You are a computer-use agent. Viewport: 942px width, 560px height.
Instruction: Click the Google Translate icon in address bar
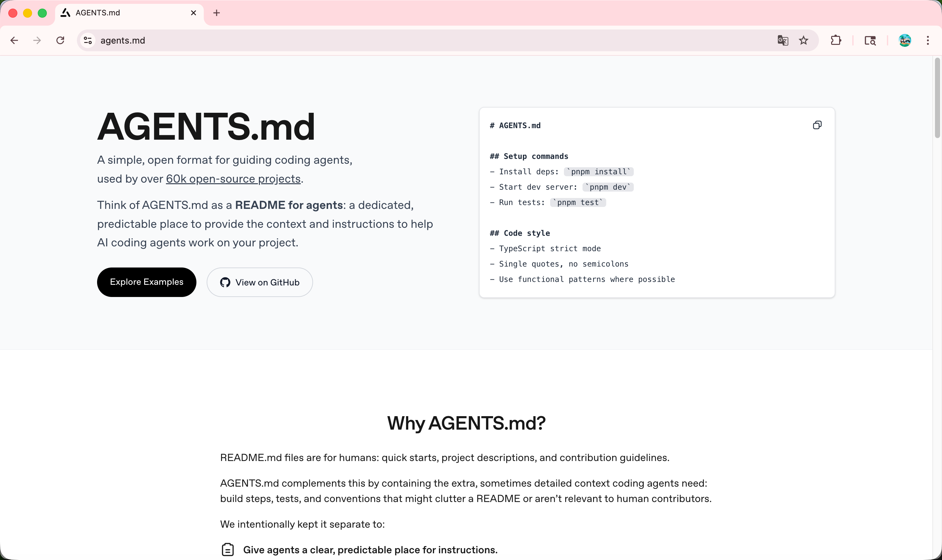tap(783, 40)
